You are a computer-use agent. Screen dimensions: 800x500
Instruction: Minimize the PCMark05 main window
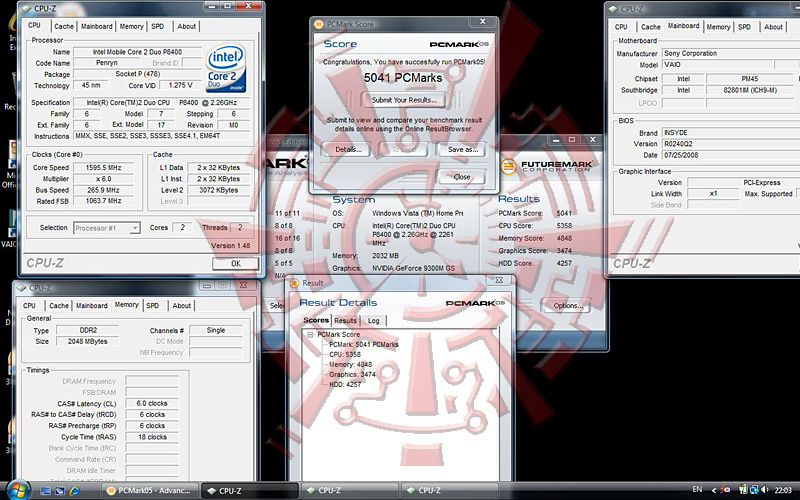click(556, 139)
